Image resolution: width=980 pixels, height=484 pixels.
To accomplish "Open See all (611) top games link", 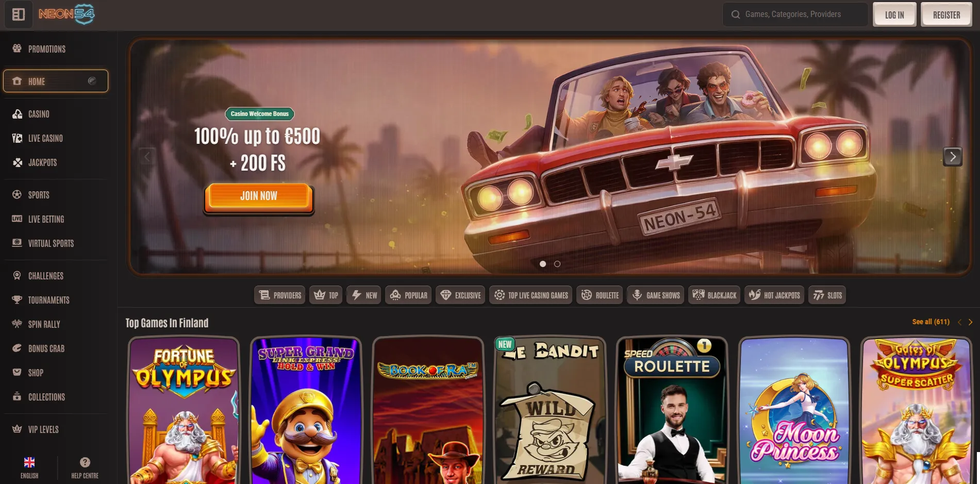I will [930, 322].
